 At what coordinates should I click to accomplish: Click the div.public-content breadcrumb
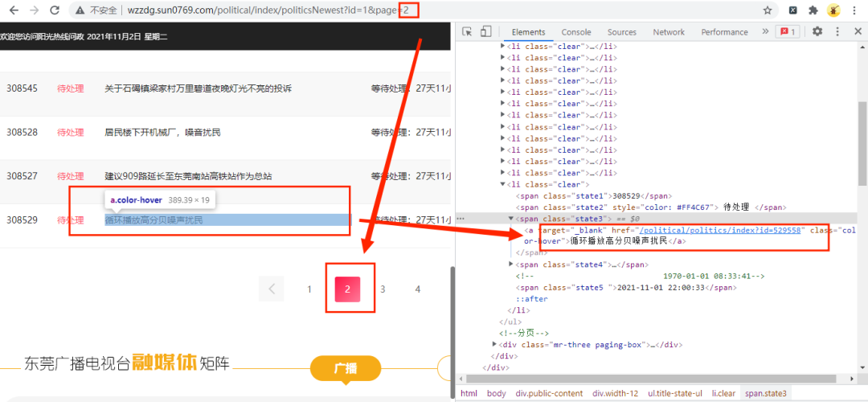pos(548,393)
